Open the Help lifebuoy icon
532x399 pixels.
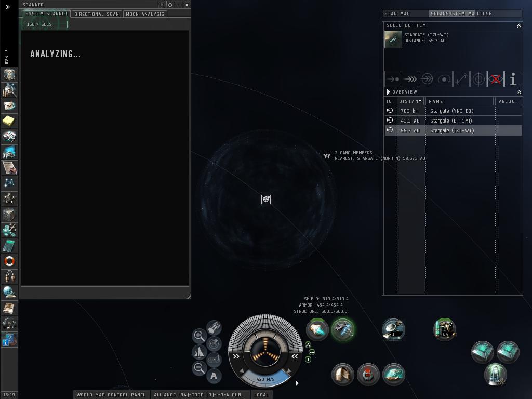9,261
